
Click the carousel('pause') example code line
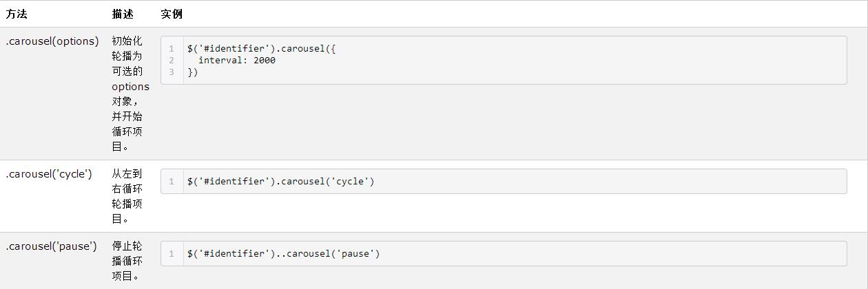coord(283,254)
